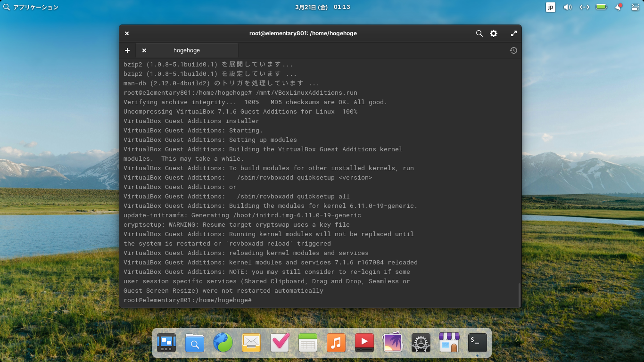
Task: Open the アプリケーション applications menu
Action: point(31,7)
